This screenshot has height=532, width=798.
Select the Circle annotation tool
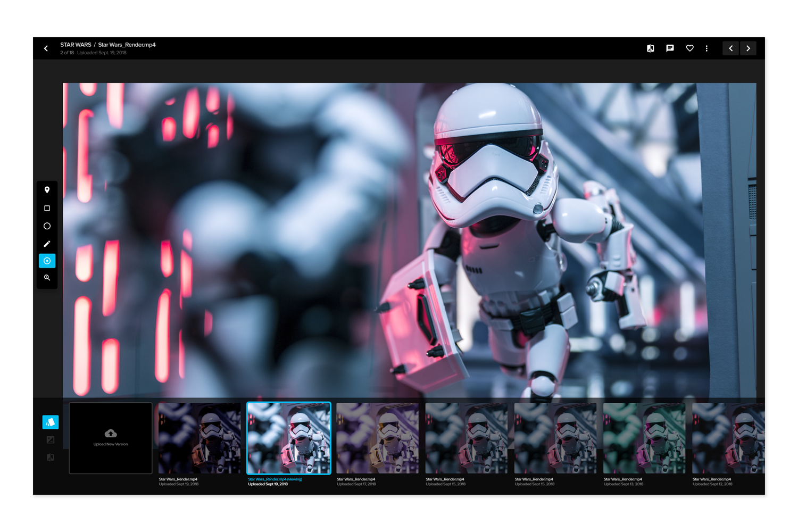(47, 226)
